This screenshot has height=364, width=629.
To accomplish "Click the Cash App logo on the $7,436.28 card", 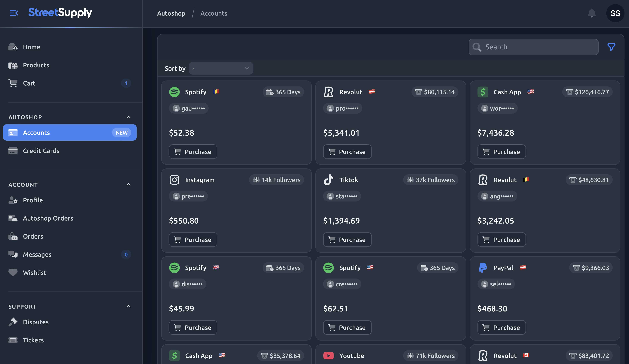I will click(483, 92).
